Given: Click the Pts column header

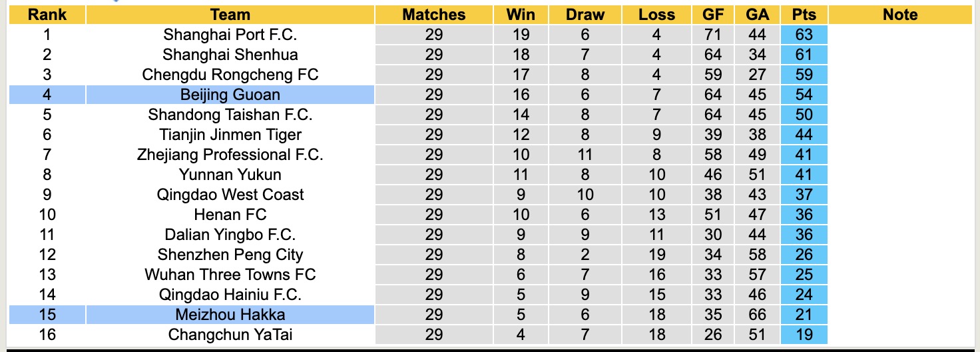Looking at the screenshot, I should coord(804,15).
